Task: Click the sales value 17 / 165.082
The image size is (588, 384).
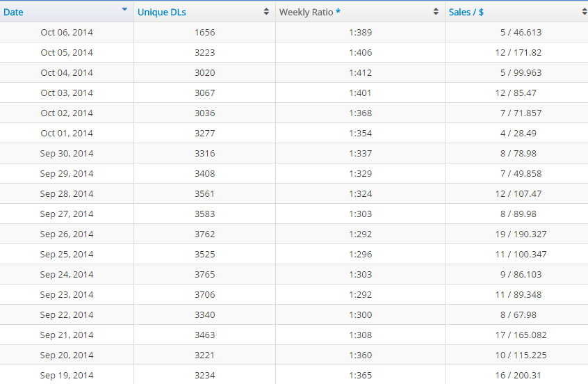Action: click(x=521, y=335)
